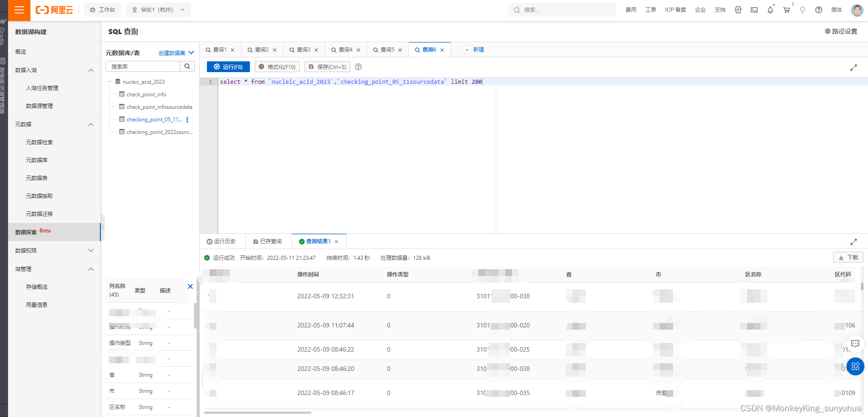This screenshot has height=417, width=868.
Task: Open 概览 overview in the sidebar
Action: click(21, 52)
